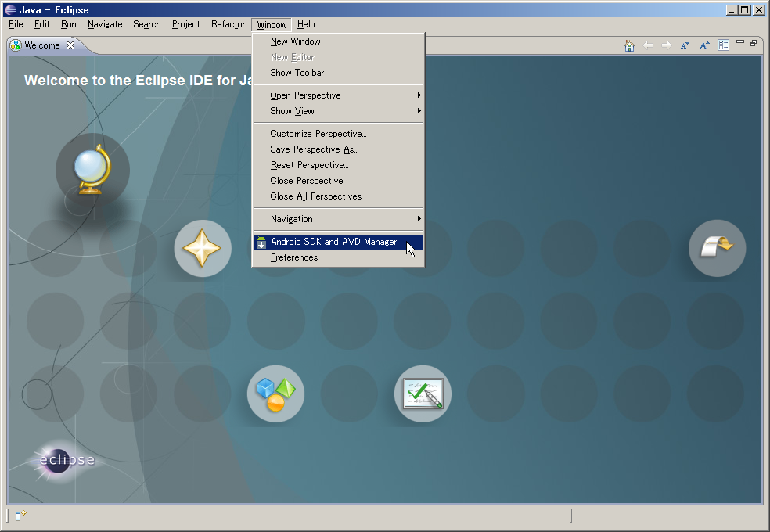Image resolution: width=770 pixels, height=532 pixels.
Task: Open the File menu
Action: pos(16,24)
